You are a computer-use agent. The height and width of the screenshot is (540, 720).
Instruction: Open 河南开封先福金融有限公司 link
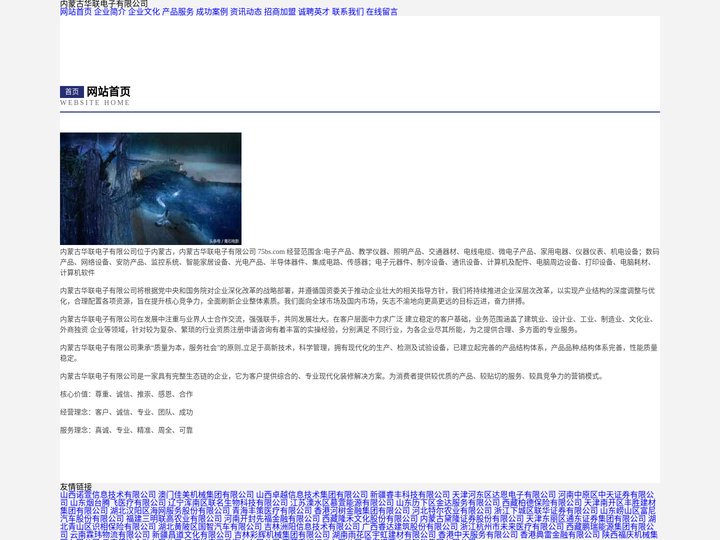click(272, 518)
